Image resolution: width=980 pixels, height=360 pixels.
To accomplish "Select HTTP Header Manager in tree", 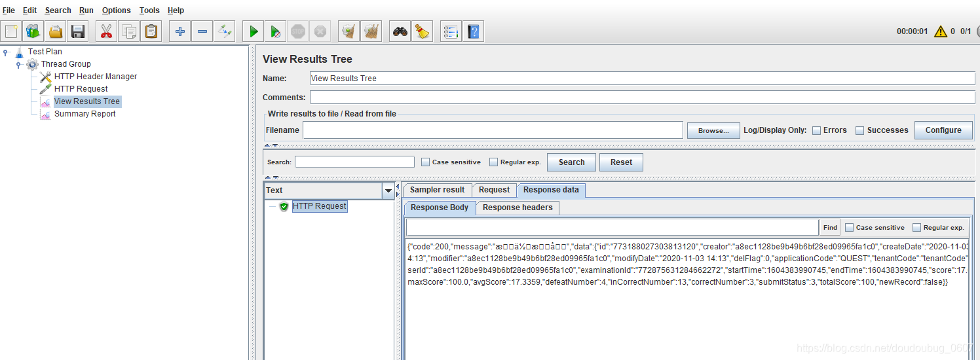I will (x=96, y=77).
